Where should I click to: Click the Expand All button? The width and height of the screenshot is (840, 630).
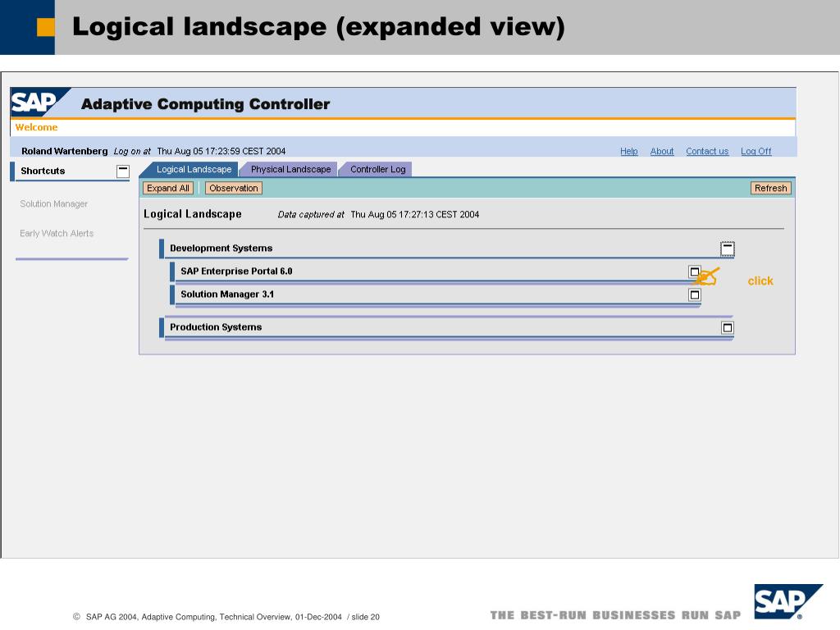168,188
